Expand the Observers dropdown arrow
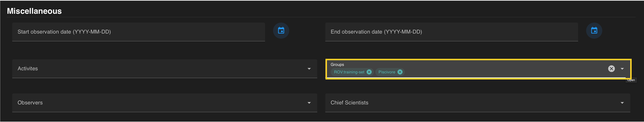644x122 pixels. pos(309,103)
